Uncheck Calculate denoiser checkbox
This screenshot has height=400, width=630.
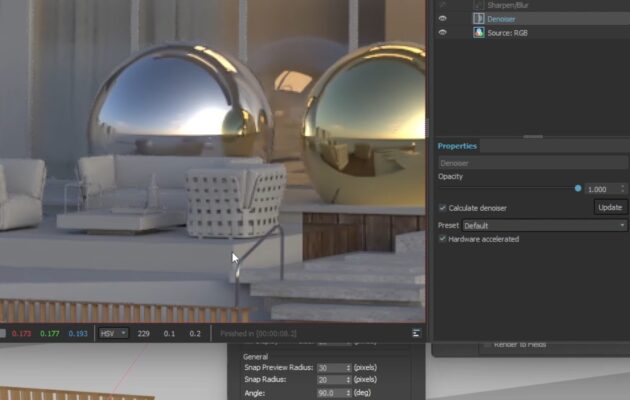coord(443,208)
